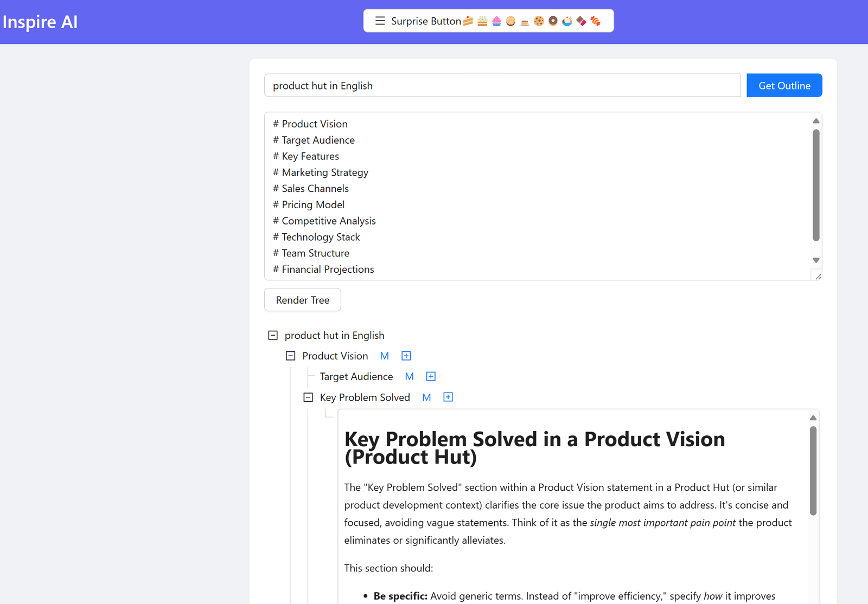Focus the 'product hut in English' topic input
The width and height of the screenshot is (868, 604).
pos(502,86)
